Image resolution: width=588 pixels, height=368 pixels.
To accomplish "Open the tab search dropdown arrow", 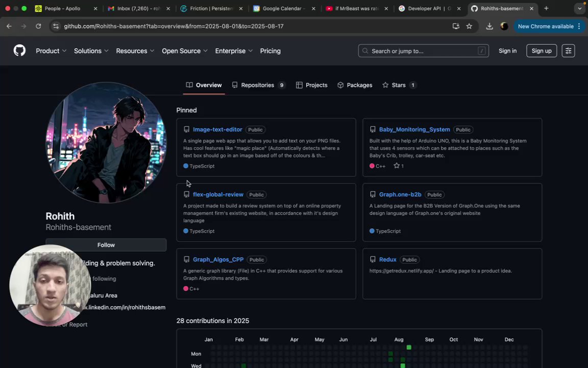I will (579, 8).
